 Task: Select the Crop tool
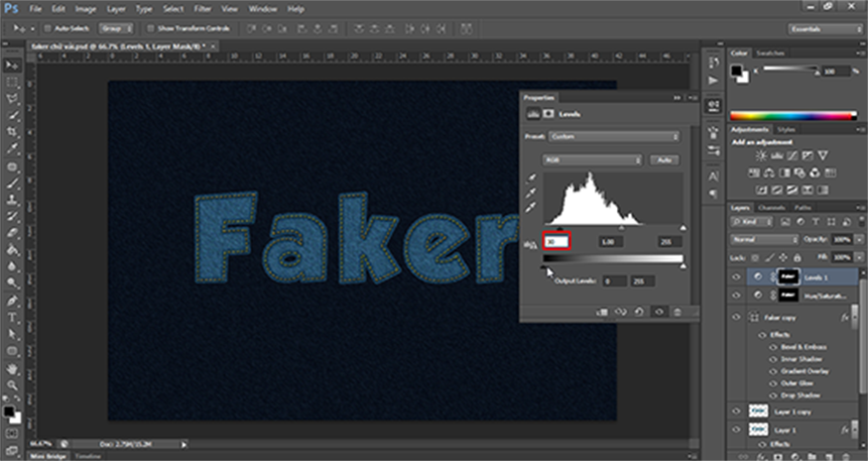(12, 133)
